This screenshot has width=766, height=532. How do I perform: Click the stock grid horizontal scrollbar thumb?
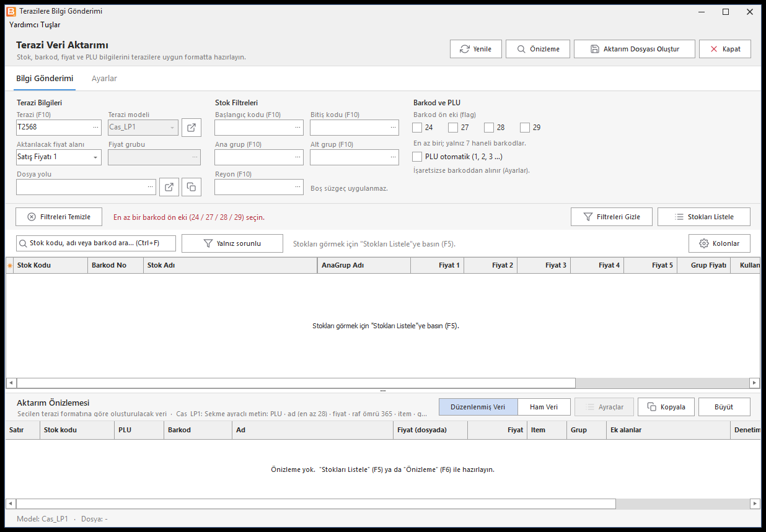296,383
